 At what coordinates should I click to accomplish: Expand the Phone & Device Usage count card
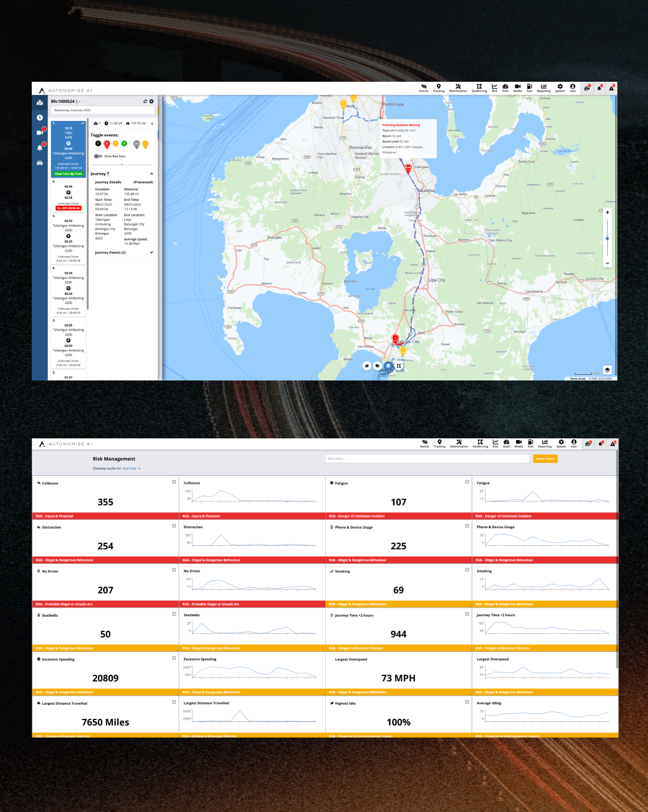point(467,526)
